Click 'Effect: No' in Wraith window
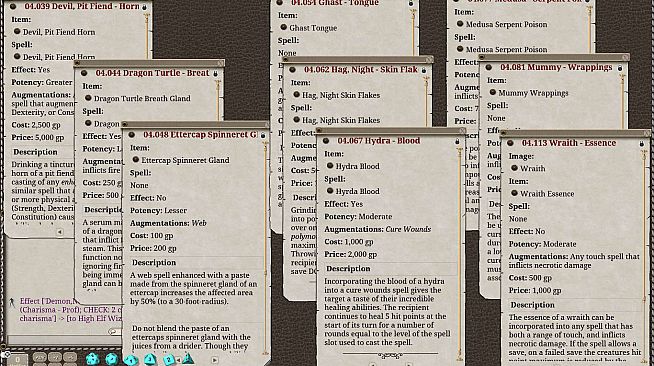The width and height of the screenshot is (654, 366). tap(527, 231)
